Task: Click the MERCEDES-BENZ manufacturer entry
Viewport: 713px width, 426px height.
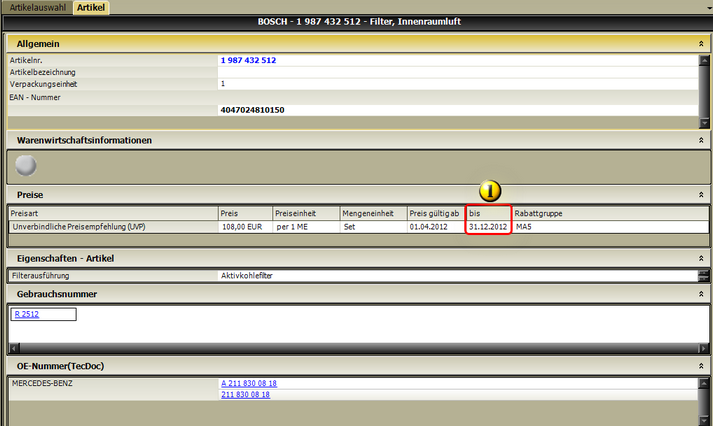Action: pos(42,383)
